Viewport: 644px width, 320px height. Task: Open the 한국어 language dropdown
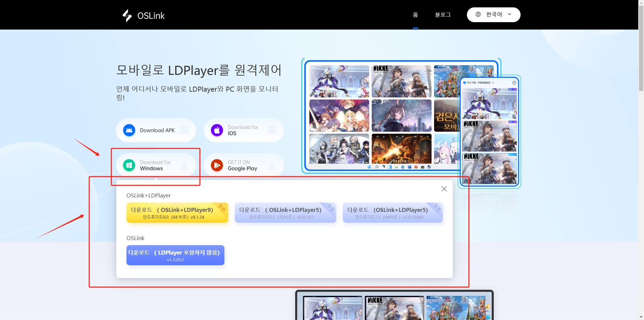pos(494,15)
